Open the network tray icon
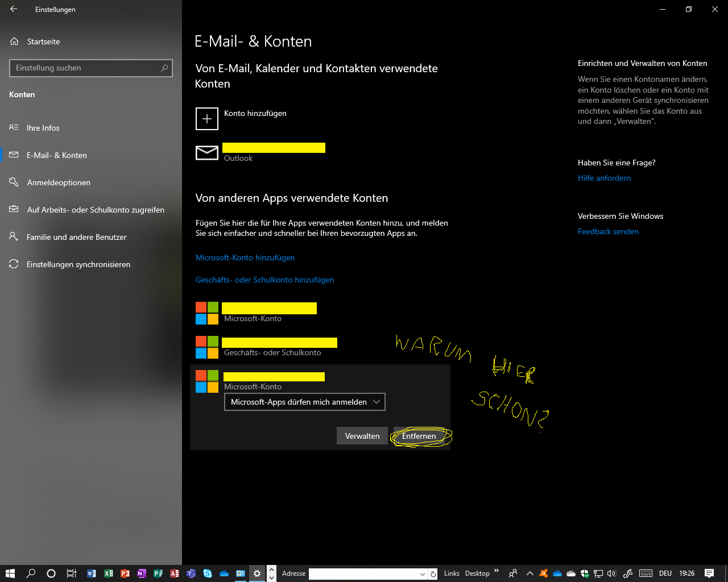This screenshot has height=582, width=728. coord(598,573)
